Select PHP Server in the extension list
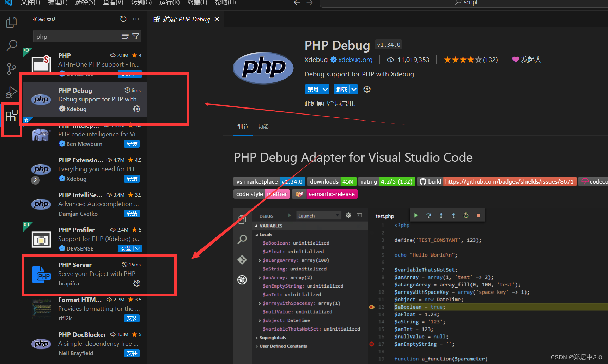 pyautogui.click(x=85, y=274)
